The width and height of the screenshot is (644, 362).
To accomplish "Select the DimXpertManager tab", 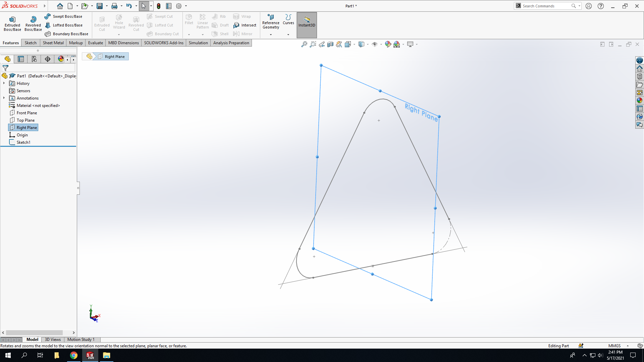I will point(48,59).
